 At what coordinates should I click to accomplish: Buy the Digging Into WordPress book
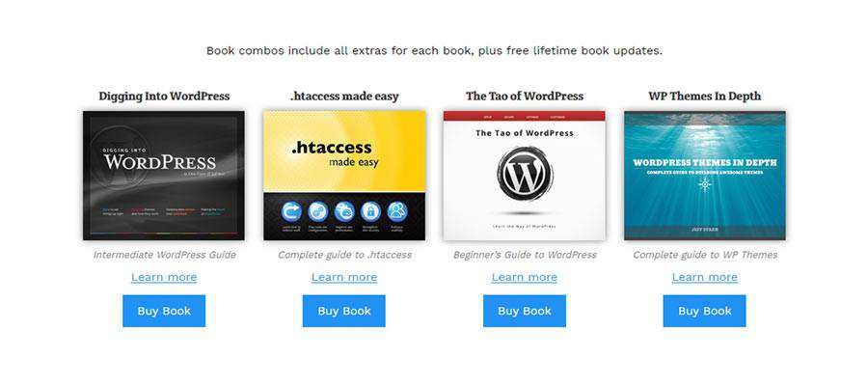(x=164, y=311)
